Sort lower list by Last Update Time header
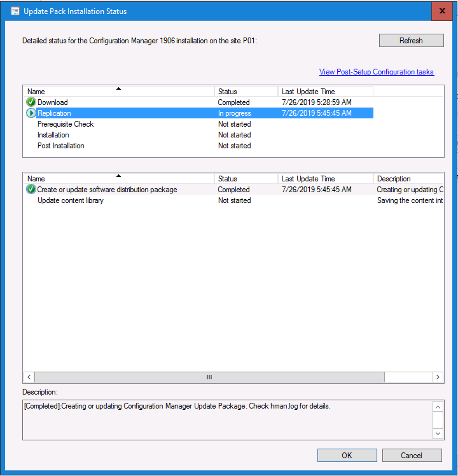This screenshot has height=476, width=458. pyautogui.click(x=325, y=178)
